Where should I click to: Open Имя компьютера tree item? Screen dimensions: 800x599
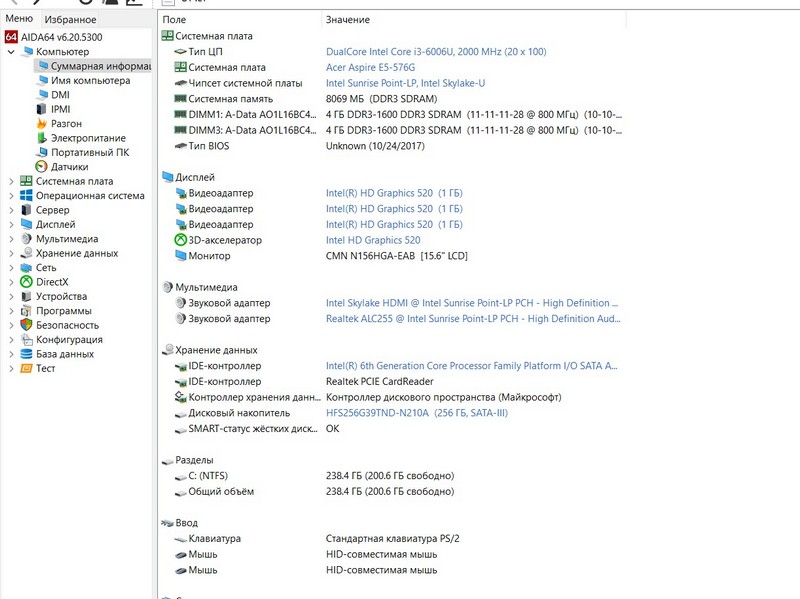click(x=90, y=81)
